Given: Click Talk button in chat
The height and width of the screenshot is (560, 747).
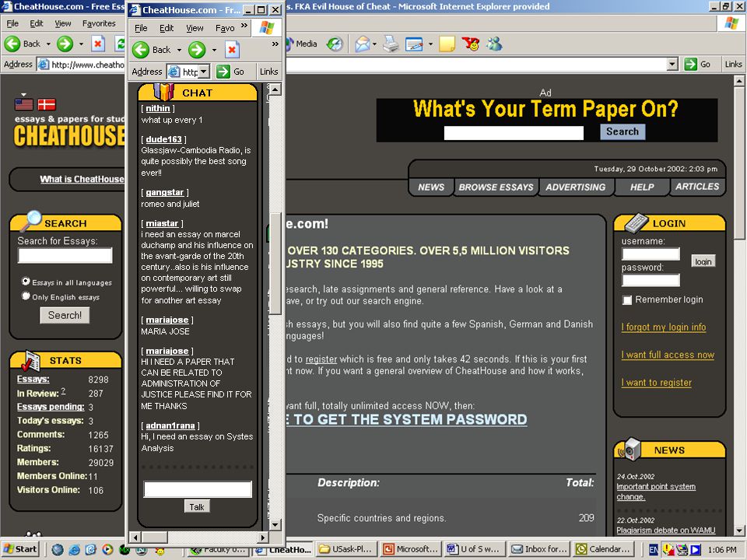Looking at the screenshot, I should point(197,507).
